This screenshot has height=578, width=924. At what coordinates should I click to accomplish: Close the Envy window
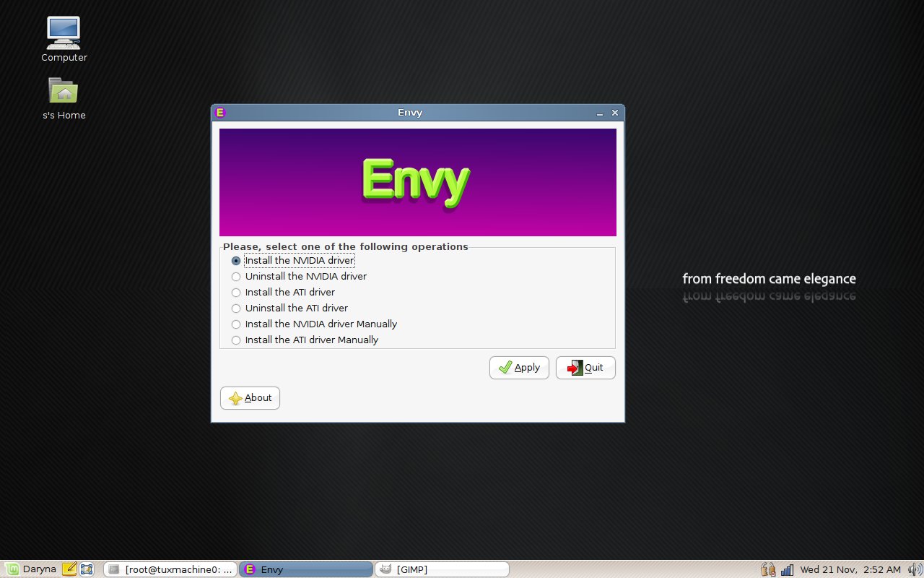615,113
